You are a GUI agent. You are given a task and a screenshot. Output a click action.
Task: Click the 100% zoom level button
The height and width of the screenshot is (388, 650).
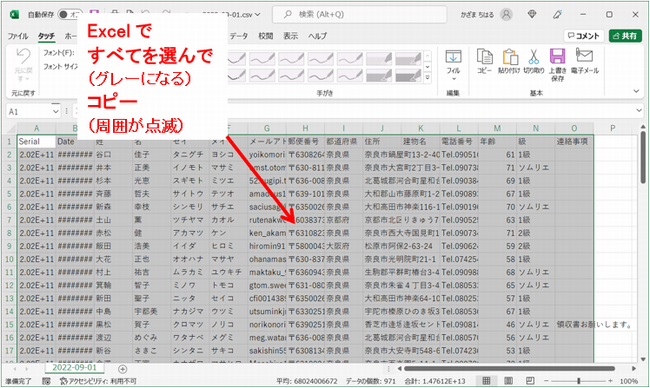pyautogui.click(x=629, y=381)
